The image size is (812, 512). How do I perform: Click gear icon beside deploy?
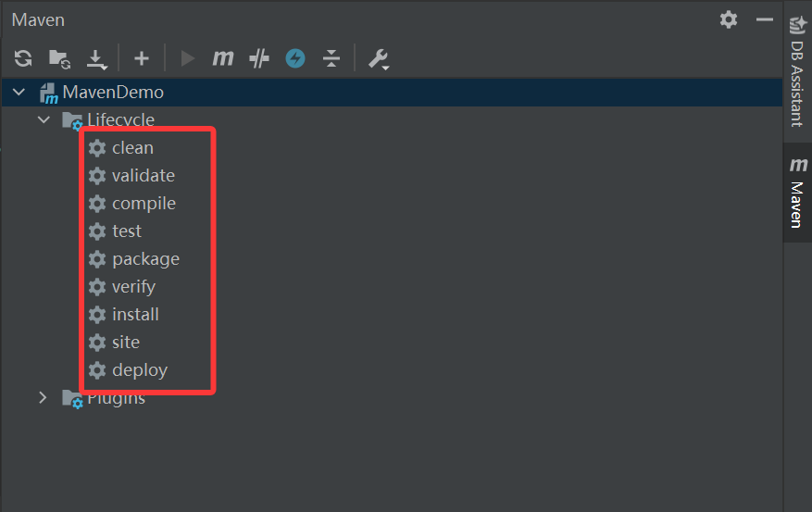pos(97,370)
